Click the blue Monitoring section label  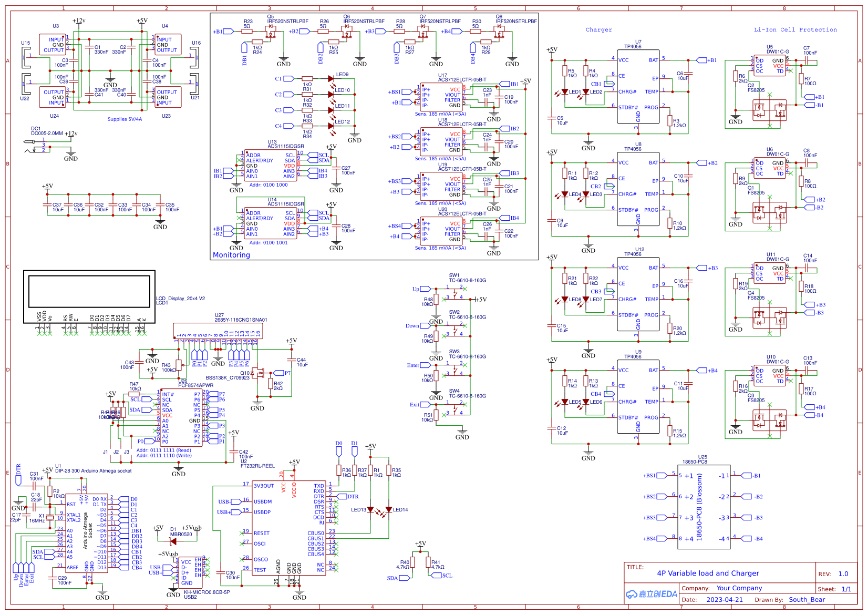[230, 254]
